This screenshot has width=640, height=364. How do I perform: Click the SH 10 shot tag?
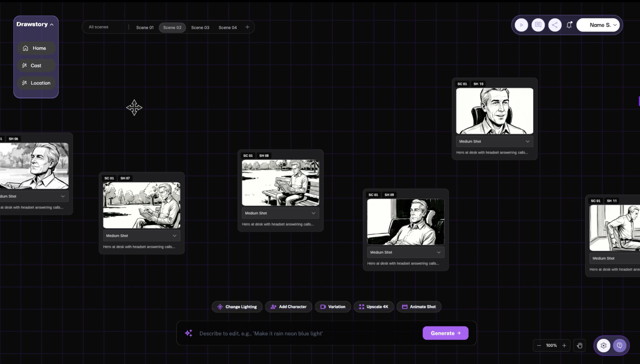pyautogui.click(x=478, y=84)
